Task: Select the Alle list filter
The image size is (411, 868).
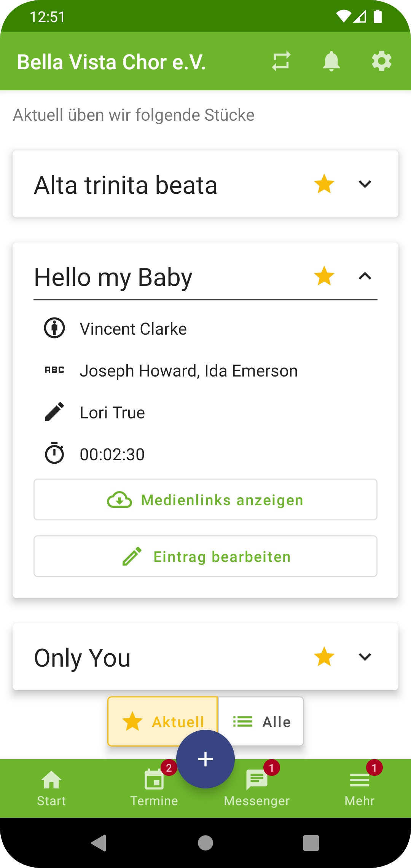Action: click(x=261, y=721)
